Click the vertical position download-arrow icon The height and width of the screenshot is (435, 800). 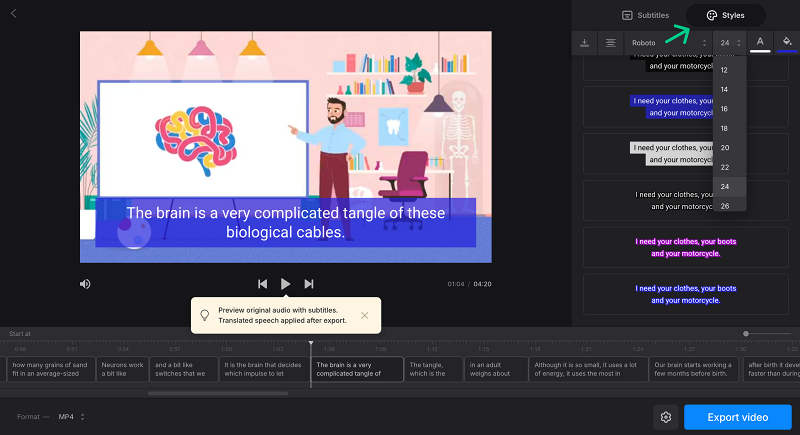click(585, 43)
